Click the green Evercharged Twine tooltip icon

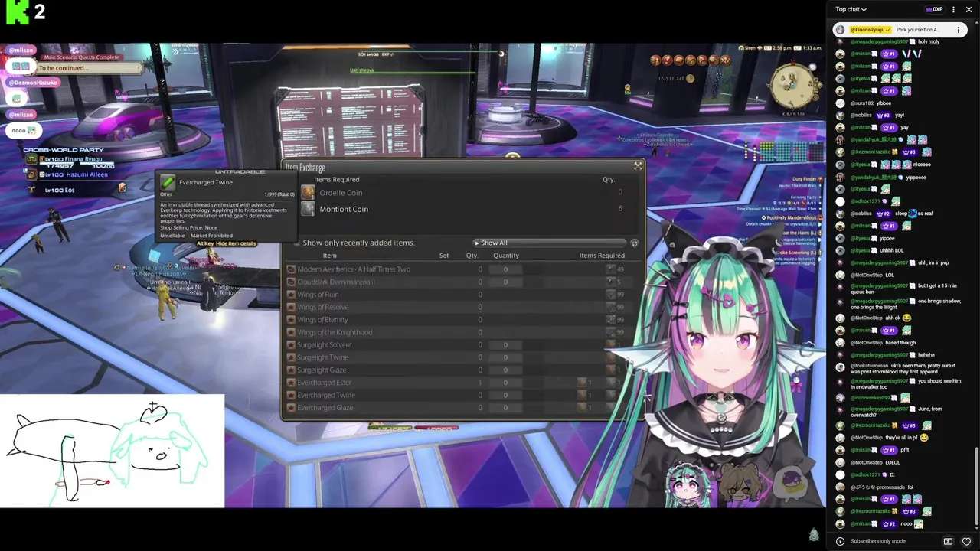coord(167,183)
